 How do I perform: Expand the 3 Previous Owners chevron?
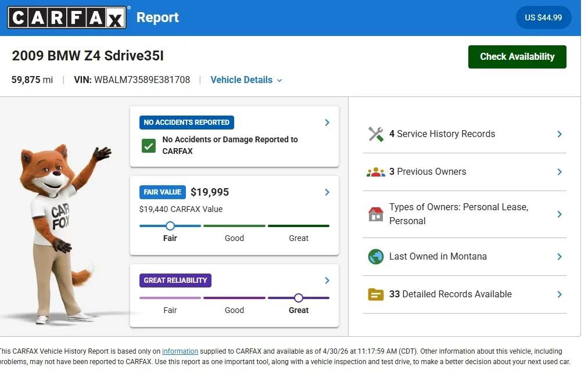point(560,172)
